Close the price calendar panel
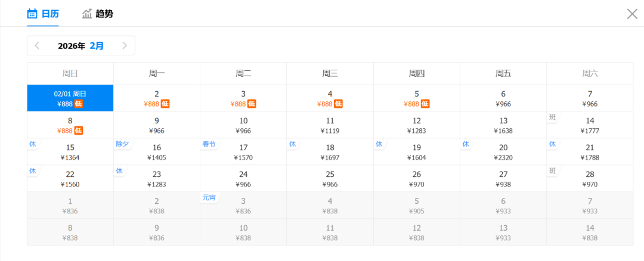The image size is (644, 261). 632,14
